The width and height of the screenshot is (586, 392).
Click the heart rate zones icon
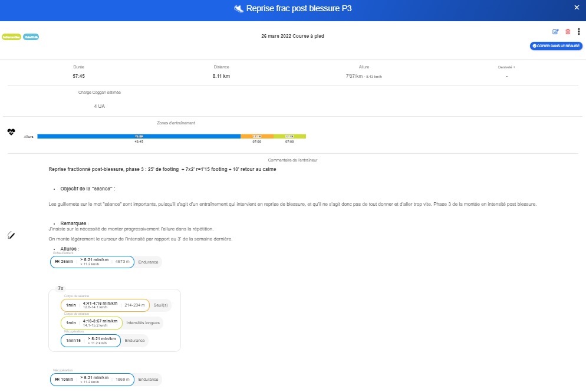[11, 132]
